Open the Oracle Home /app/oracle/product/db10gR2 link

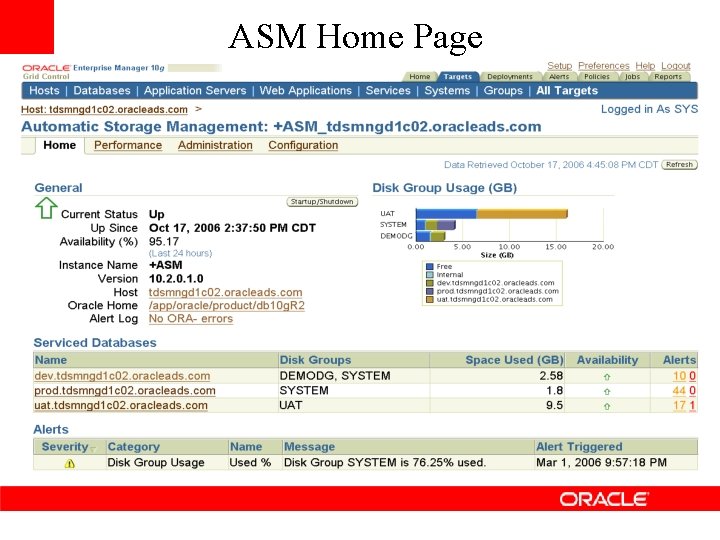(226, 305)
